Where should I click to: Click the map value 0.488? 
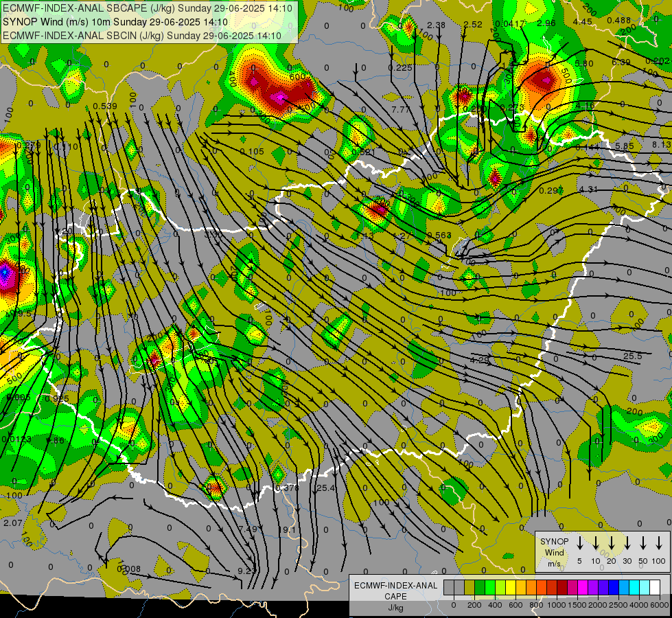pyautogui.click(x=619, y=20)
